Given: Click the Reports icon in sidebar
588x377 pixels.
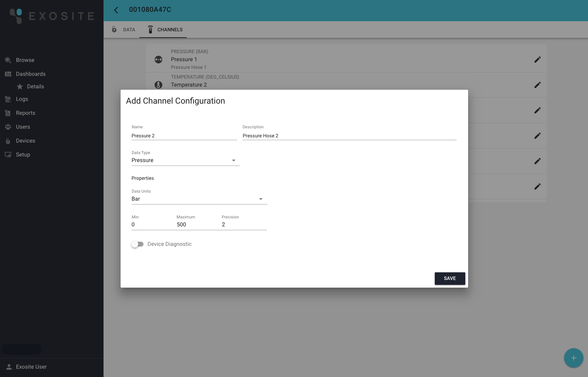Looking at the screenshot, I should (8, 113).
